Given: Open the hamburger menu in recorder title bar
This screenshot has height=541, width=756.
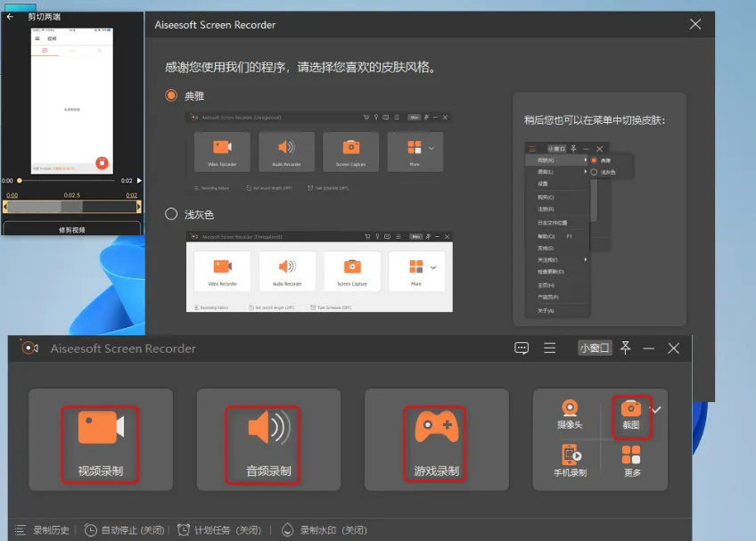Looking at the screenshot, I should coord(550,348).
